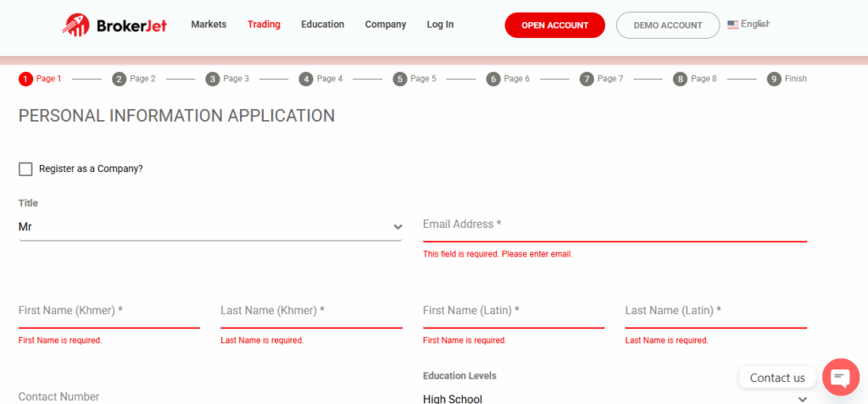868x404 pixels.
Task: Expand the Title dropdown showing Mr
Action: point(210,227)
